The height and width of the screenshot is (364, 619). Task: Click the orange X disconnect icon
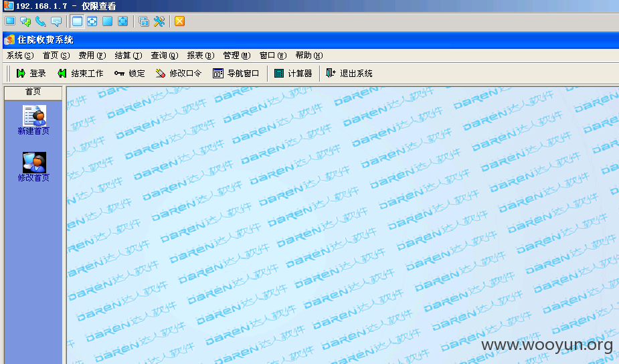pos(179,21)
